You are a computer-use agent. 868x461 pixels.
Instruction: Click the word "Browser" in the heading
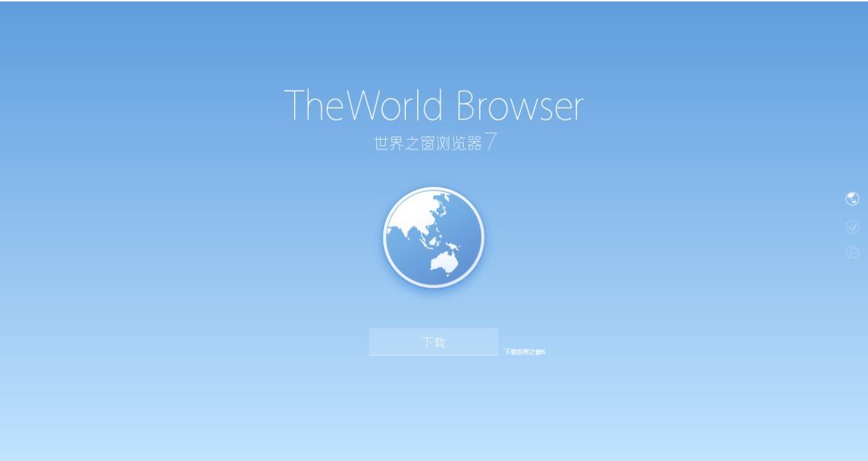[x=519, y=106]
